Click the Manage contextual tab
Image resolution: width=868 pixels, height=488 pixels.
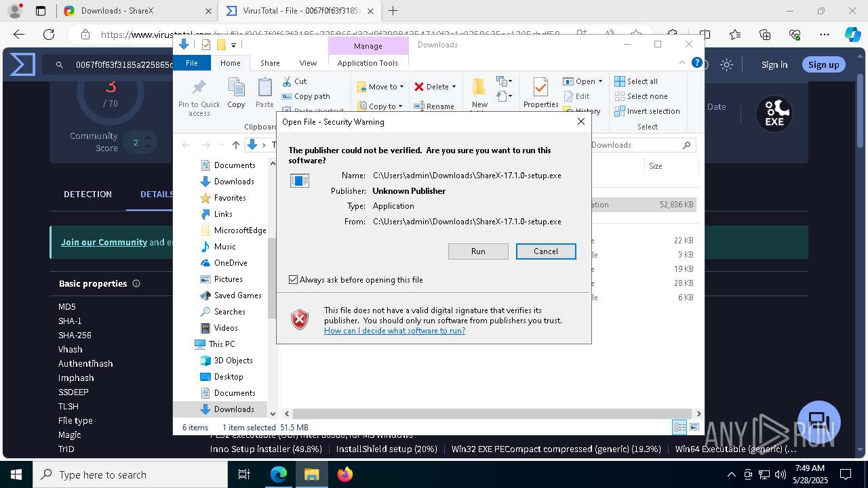pos(368,46)
